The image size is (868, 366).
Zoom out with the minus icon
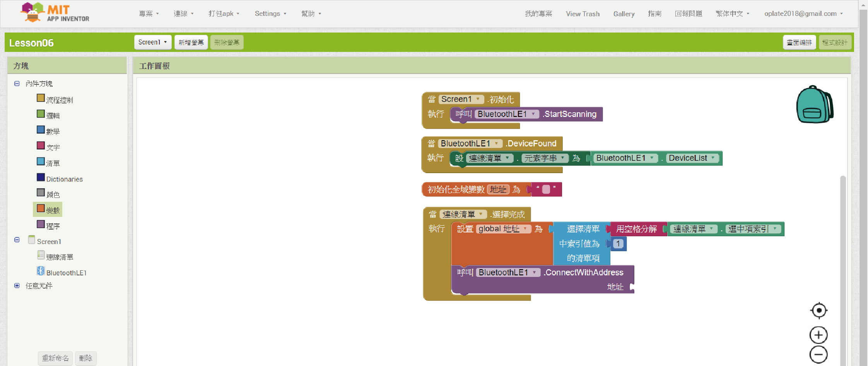point(818,354)
